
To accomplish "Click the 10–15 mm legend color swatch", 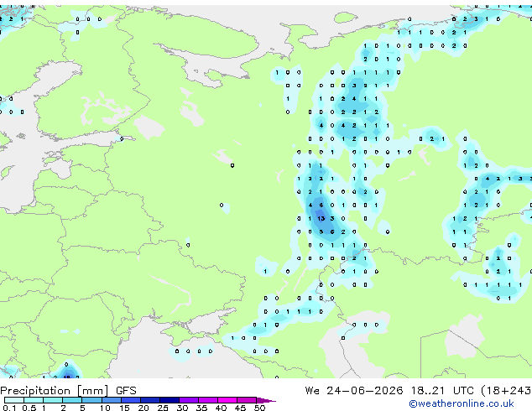I will (x=112, y=400).
